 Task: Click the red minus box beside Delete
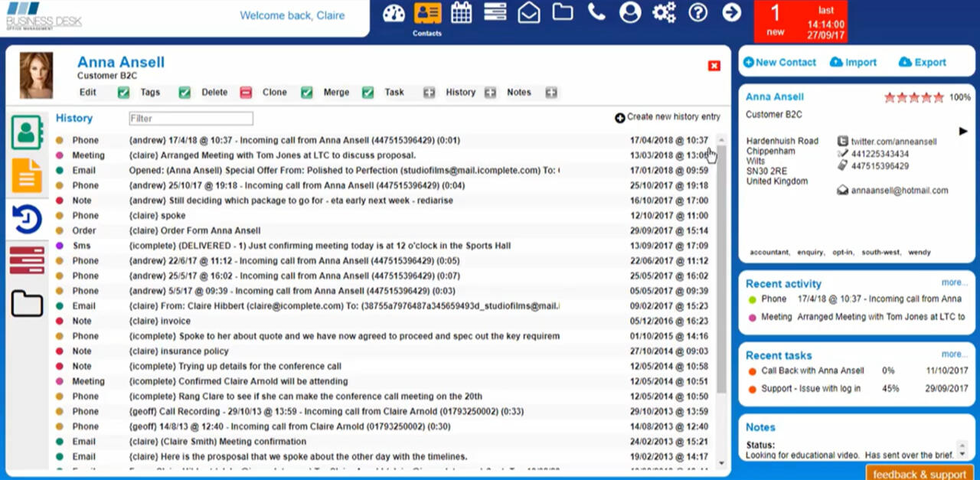(x=246, y=93)
